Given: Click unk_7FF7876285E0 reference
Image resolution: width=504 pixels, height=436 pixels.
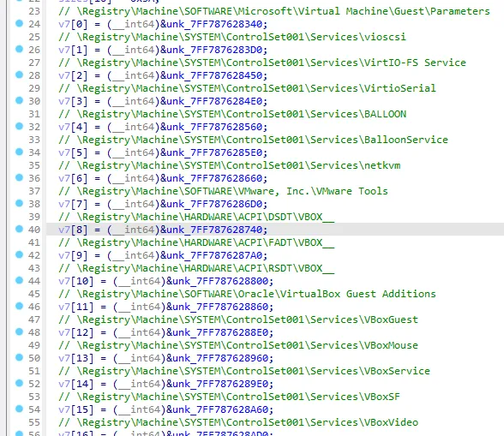Looking at the screenshot, I should pos(214,152).
